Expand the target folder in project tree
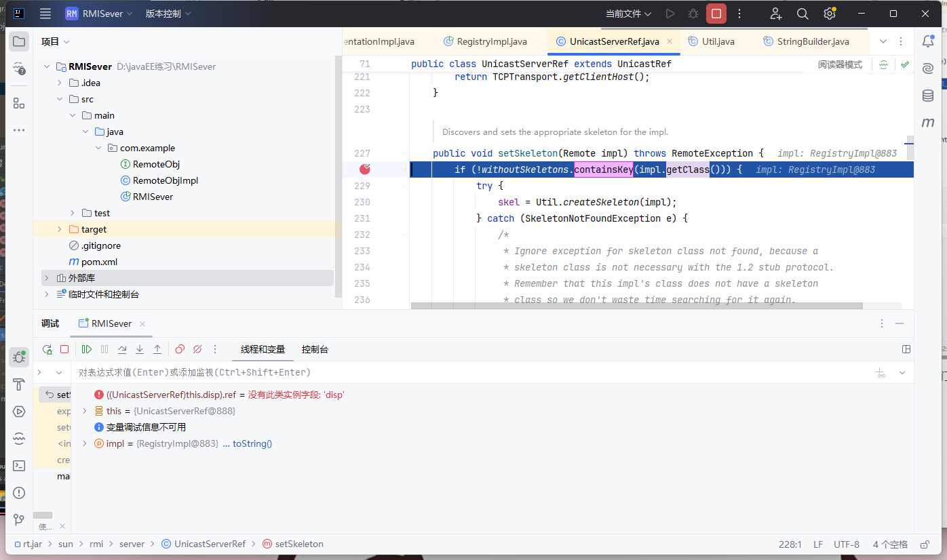 60,229
